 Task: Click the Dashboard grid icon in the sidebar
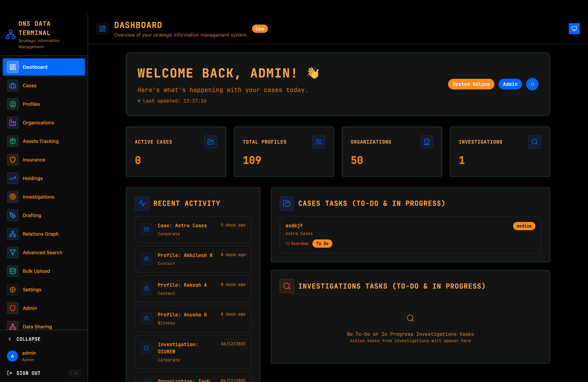tap(13, 67)
